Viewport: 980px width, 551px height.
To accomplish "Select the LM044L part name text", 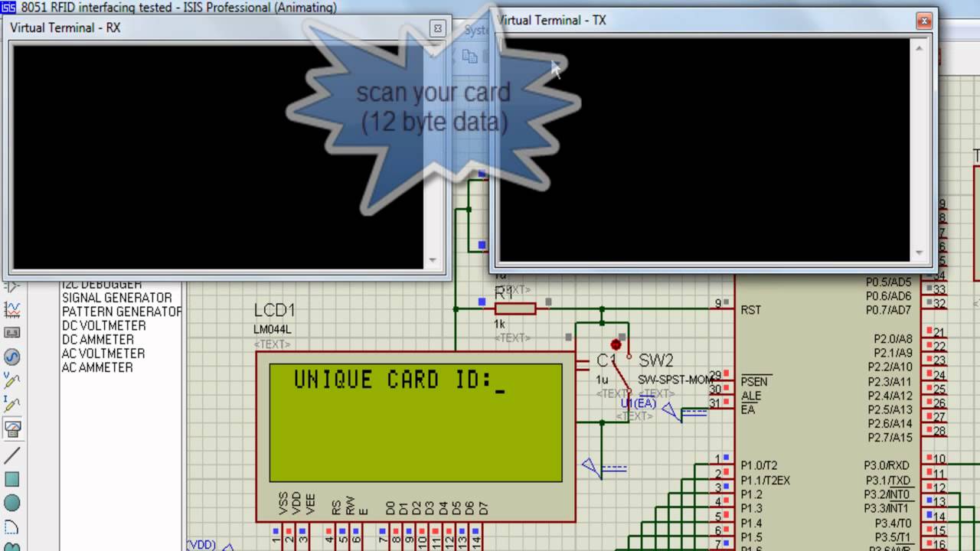I will tap(272, 330).
